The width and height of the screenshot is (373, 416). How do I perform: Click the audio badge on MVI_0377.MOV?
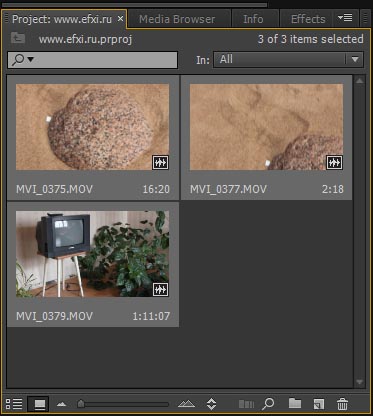coord(334,163)
